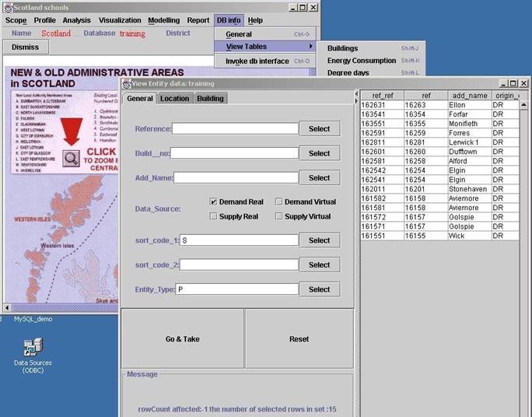Screen dimensions: 532x417
Task: Select the Stonehaven row in the table
Action: 439,189
